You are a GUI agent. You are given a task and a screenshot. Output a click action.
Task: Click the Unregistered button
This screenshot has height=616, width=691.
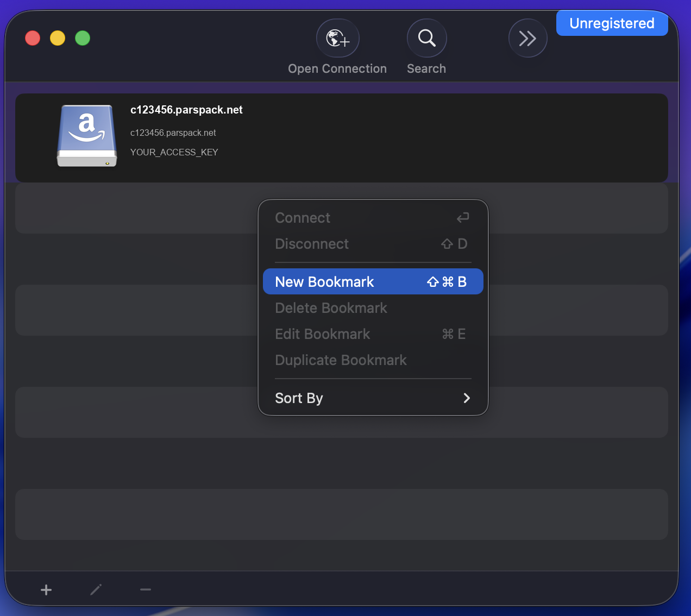(x=612, y=23)
